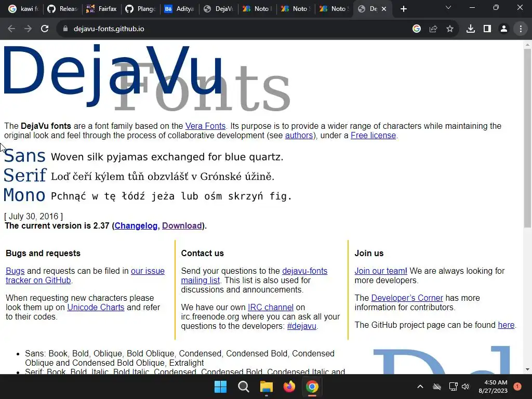Switch to the GitHub Releases tab
This screenshot has height=399, width=532.
coord(62,9)
